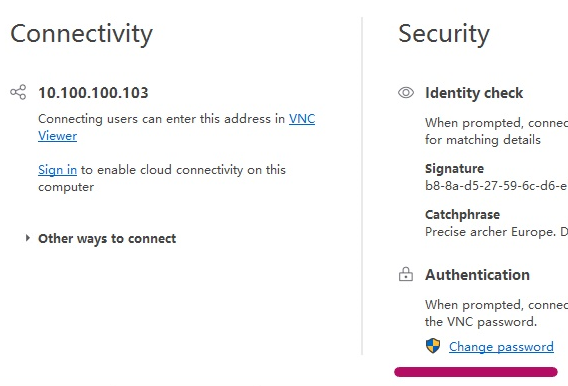The image size is (568, 386).
Task: Select the signature value starting with b8-8a-d5
Action: (x=496, y=186)
